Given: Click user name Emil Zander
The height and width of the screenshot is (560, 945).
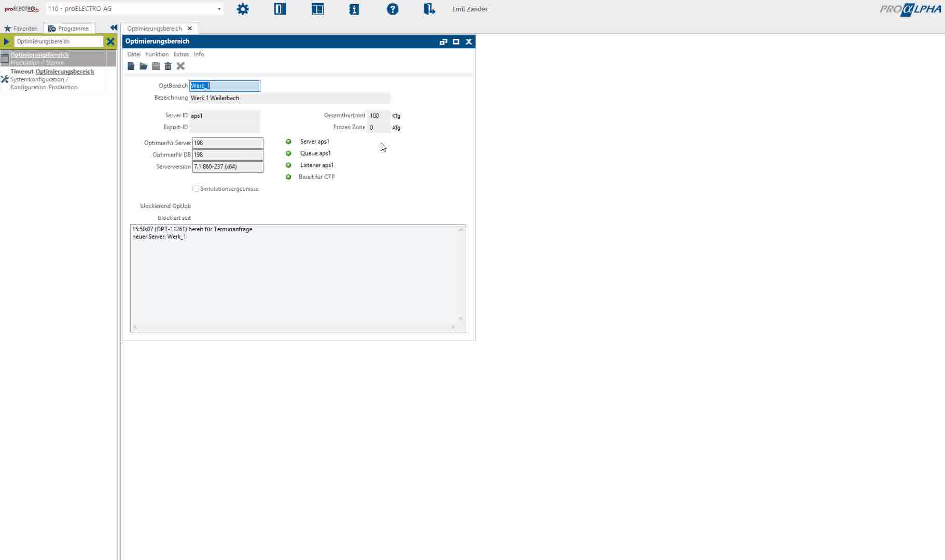Looking at the screenshot, I should point(470,9).
